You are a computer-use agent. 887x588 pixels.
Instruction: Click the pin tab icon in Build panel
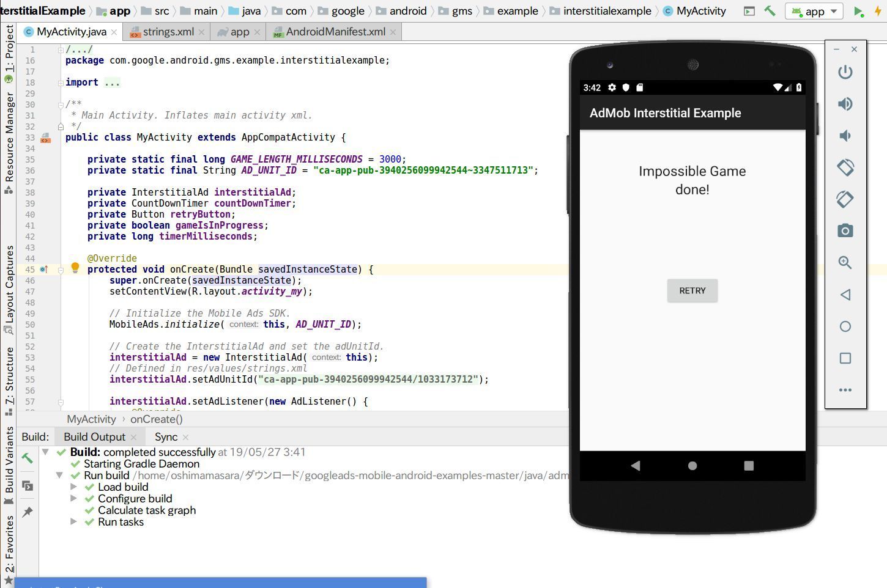28,512
